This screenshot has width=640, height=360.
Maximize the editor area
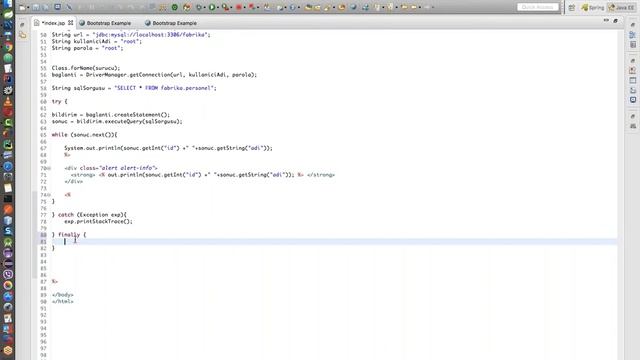pos(616,20)
